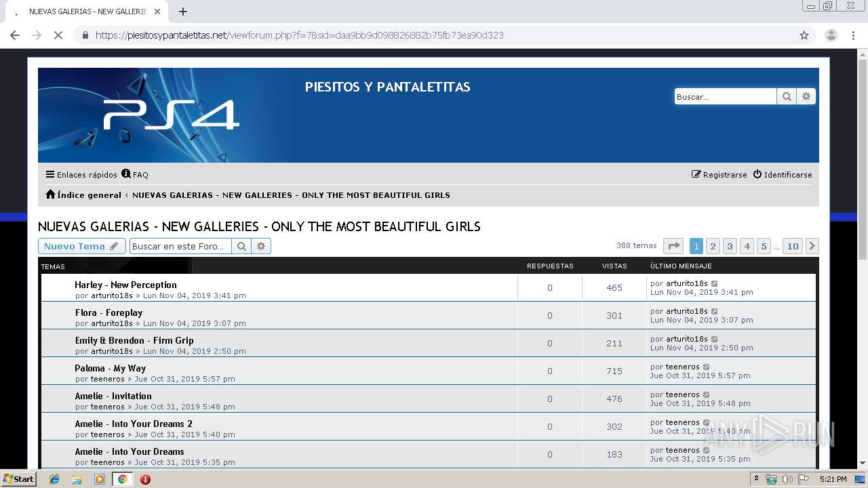Click the Identificarse login link
Screen dimensions: 868x488
tap(783, 175)
